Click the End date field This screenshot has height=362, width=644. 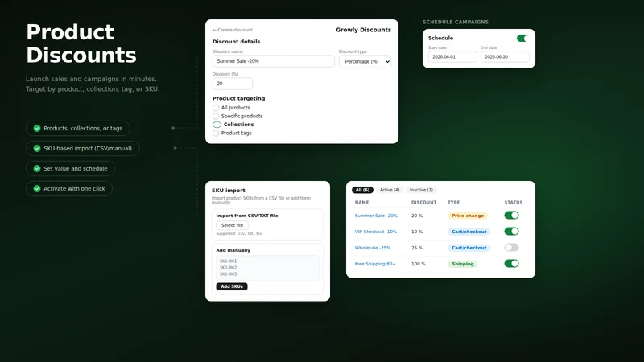tap(505, 57)
